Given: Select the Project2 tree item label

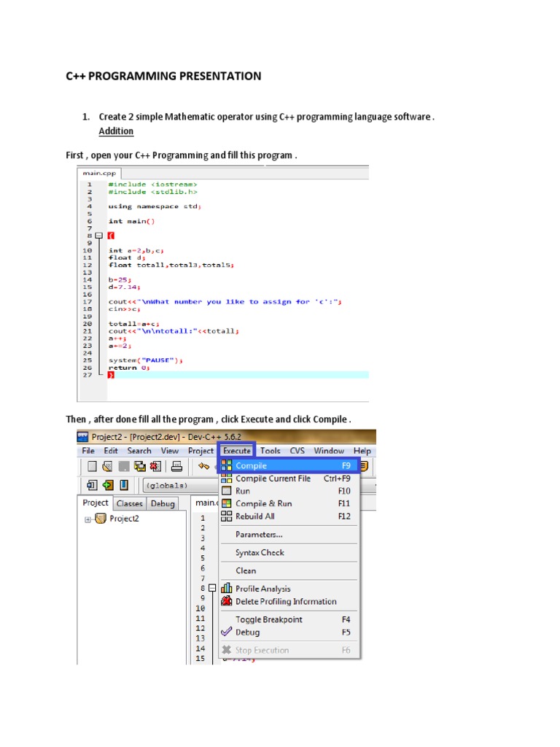Looking at the screenshot, I should 124,519.
